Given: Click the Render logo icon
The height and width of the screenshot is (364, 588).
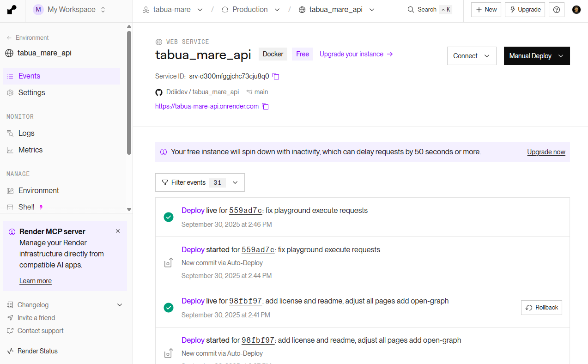Looking at the screenshot, I should 12,10.
